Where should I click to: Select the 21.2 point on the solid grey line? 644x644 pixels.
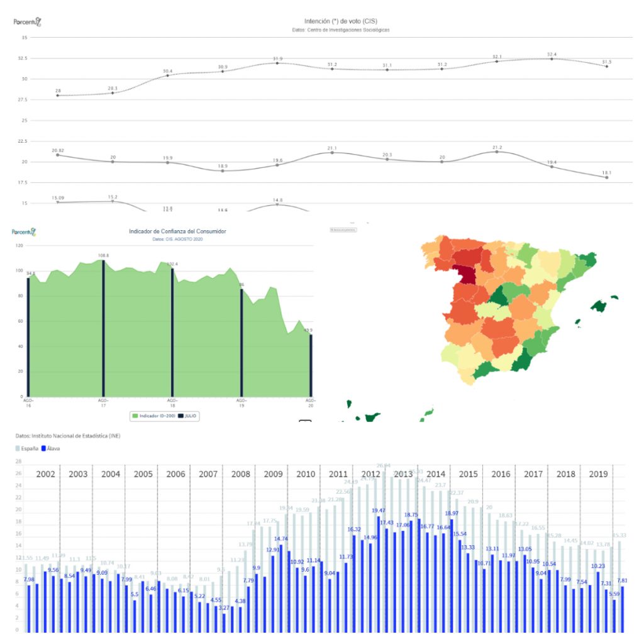(x=497, y=152)
